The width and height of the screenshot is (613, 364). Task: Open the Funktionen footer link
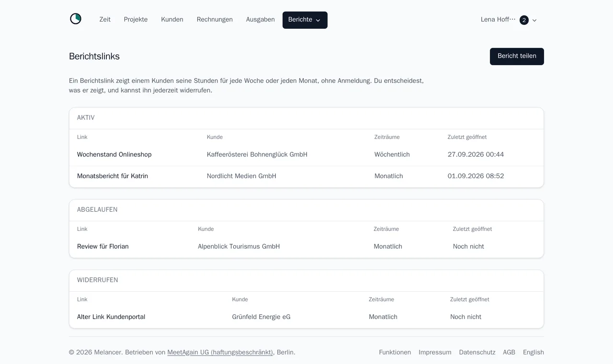395,353
